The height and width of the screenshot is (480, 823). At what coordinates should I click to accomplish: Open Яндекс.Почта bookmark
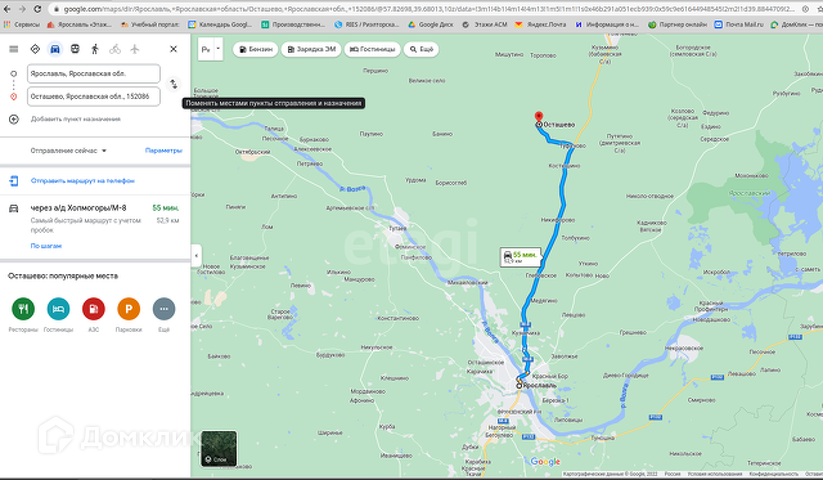pyautogui.click(x=541, y=25)
